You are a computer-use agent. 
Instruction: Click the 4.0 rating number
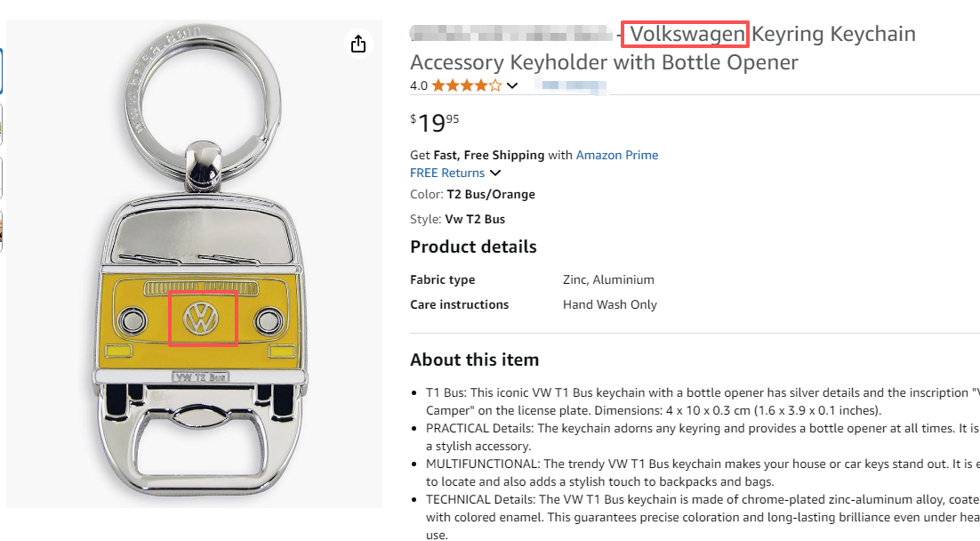click(419, 86)
